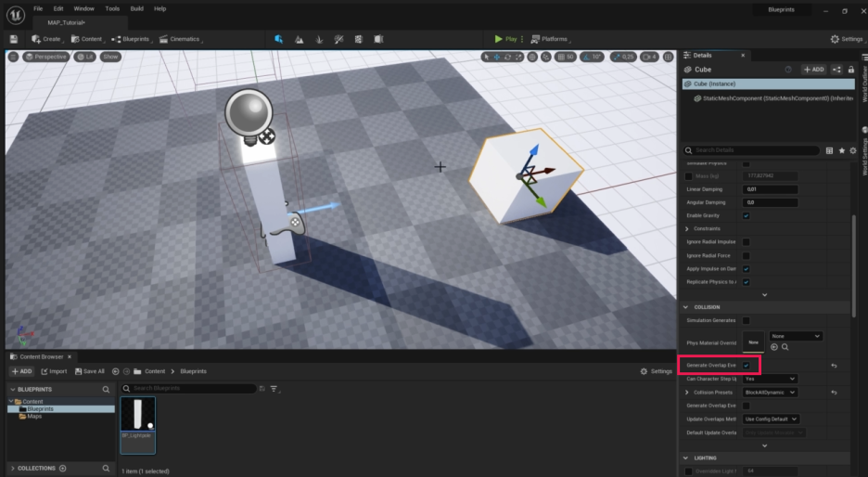Open Details property matrix grid icon

click(x=829, y=150)
